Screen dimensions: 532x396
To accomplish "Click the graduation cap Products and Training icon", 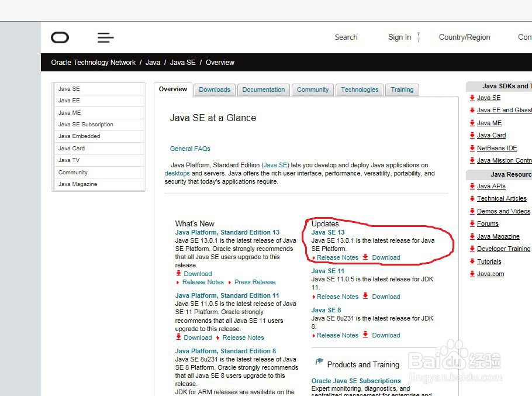I will (x=319, y=361).
